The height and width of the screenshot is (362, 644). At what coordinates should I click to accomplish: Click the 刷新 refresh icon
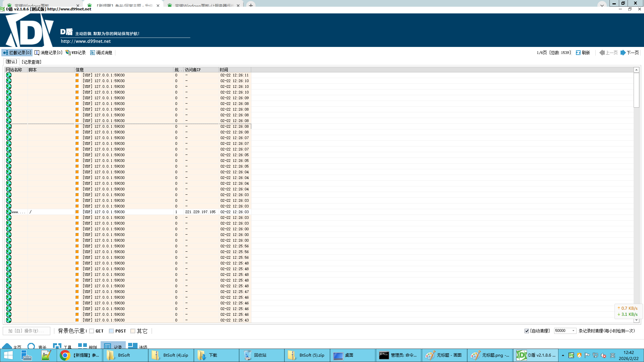578,53
